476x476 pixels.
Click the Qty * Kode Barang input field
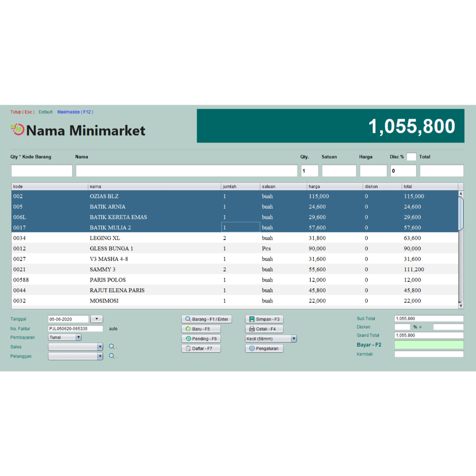tap(42, 171)
